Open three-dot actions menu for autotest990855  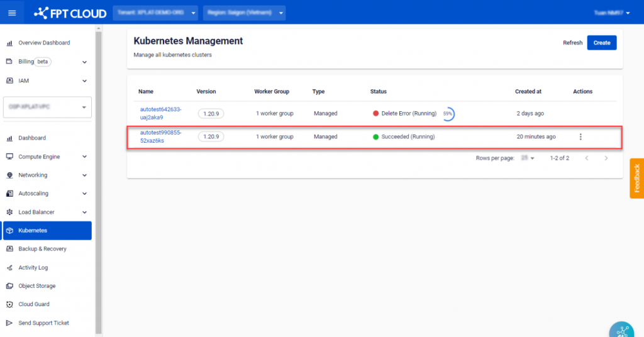tap(580, 136)
